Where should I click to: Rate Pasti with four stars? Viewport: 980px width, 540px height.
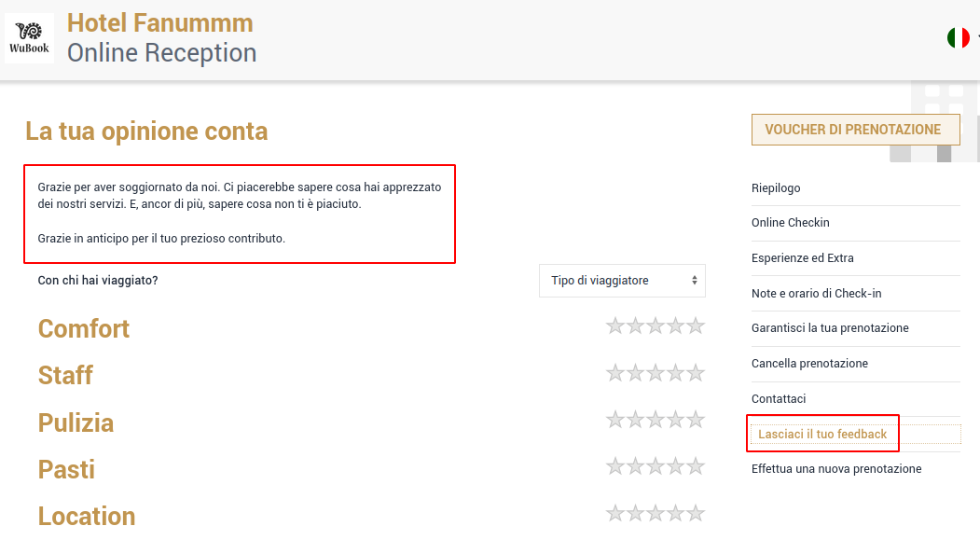coord(676,466)
